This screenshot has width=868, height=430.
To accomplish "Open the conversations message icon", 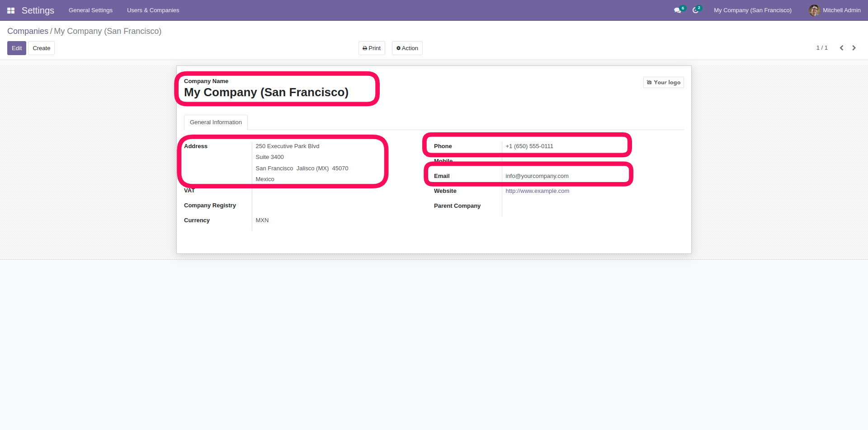I will [677, 10].
